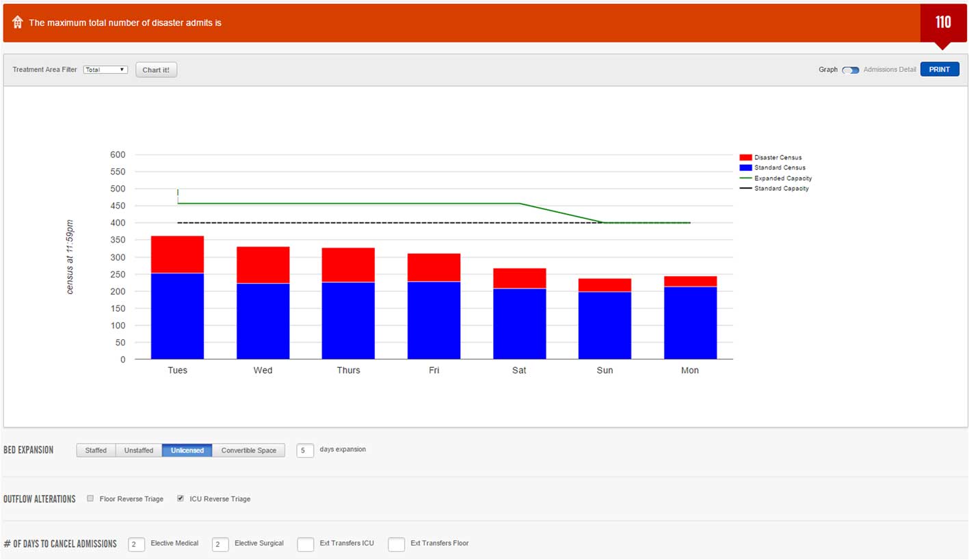
Task: Click the Standard Capacity legend entry
Action: 775,189
